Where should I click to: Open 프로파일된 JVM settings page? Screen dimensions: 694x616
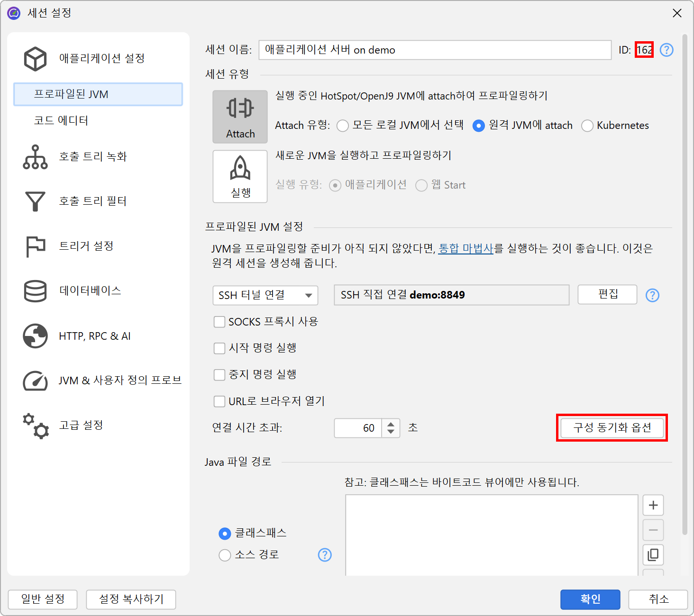(x=98, y=94)
